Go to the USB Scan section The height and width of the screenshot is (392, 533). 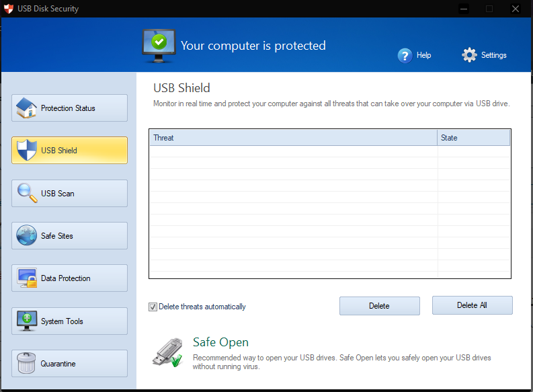pos(69,193)
